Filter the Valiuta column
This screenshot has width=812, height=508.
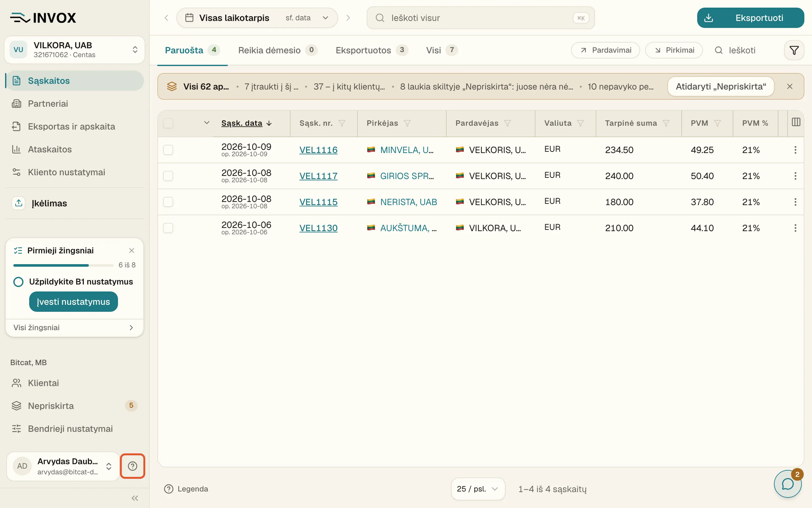coord(580,123)
